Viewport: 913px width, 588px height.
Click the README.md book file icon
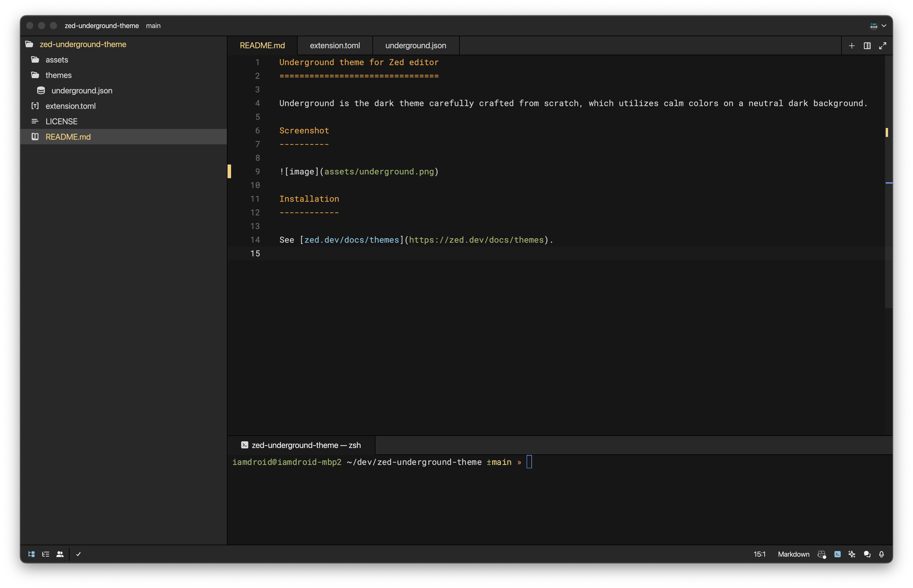click(x=35, y=137)
